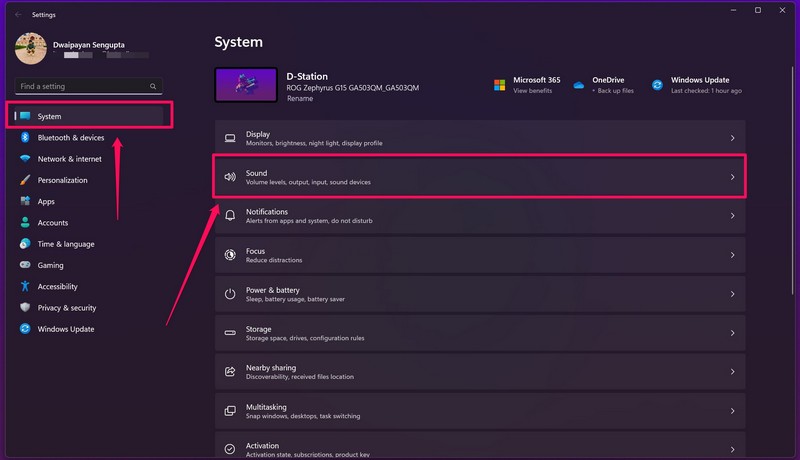
Task: Click the Personalization paintbrush icon
Action: [25, 180]
